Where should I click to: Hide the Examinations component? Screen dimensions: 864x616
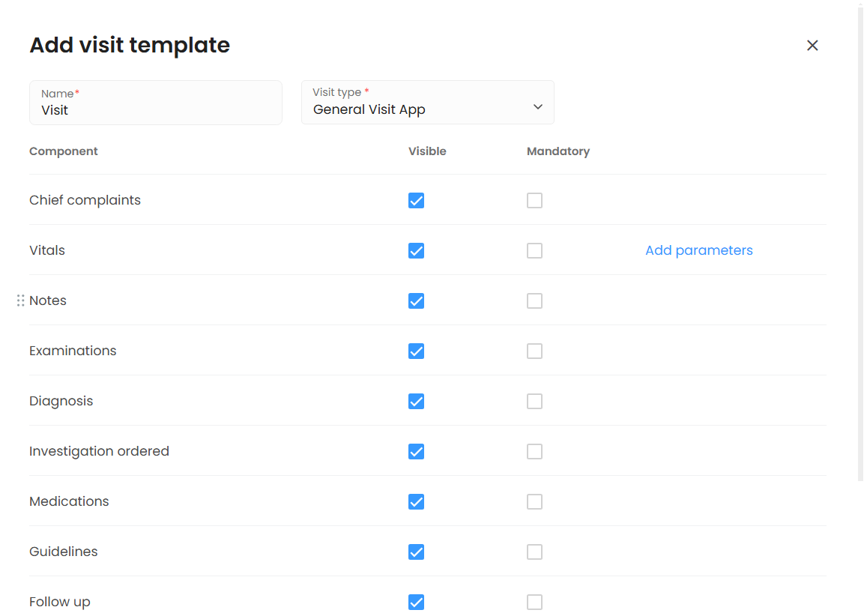[417, 351]
